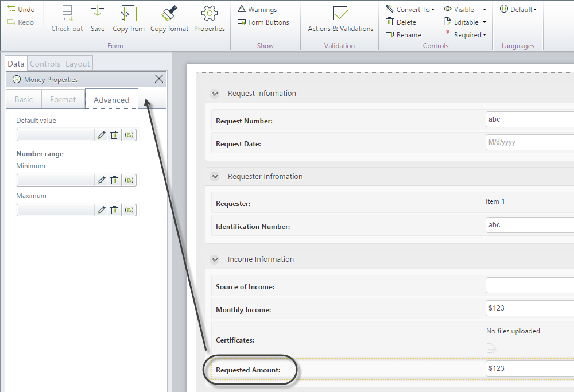
Task: Clear the Maximum value with trash icon
Action: coord(114,210)
